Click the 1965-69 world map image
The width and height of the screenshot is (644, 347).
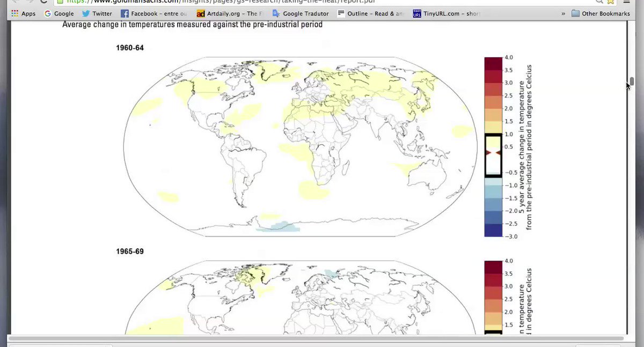[300, 298]
